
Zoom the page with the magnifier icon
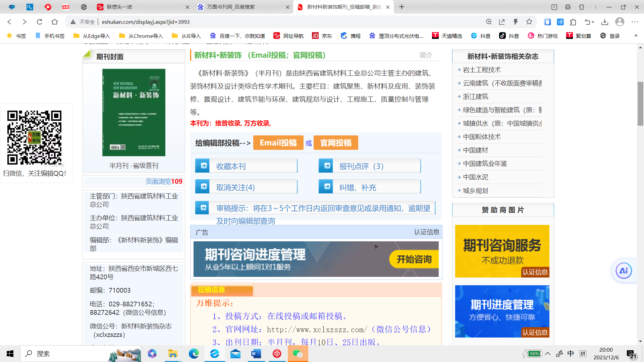[489, 22]
